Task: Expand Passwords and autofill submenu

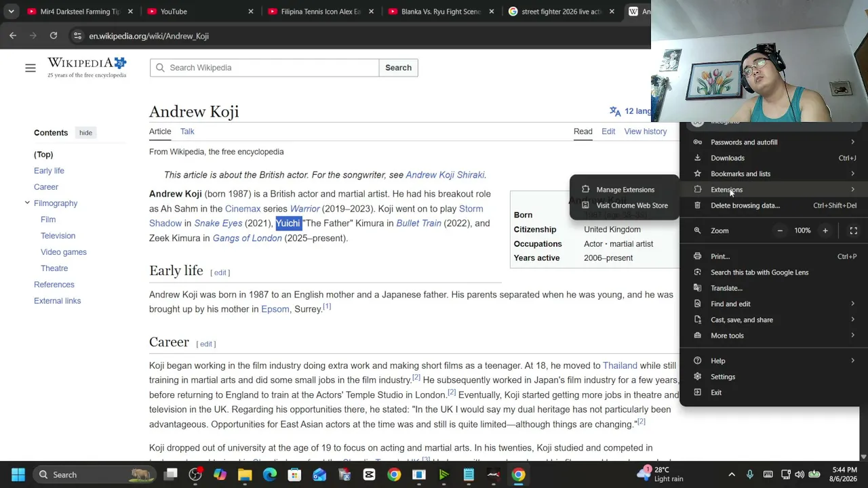Action: (773, 142)
